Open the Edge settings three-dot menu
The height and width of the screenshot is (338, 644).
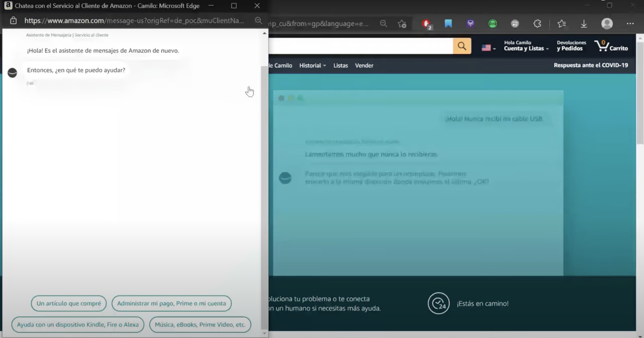click(x=630, y=24)
